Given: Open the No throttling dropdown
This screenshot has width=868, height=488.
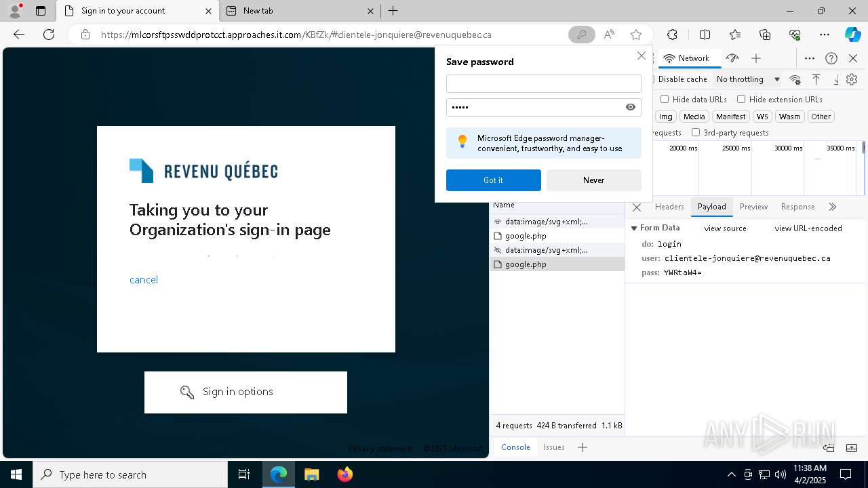Looking at the screenshot, I should point(748,79).
